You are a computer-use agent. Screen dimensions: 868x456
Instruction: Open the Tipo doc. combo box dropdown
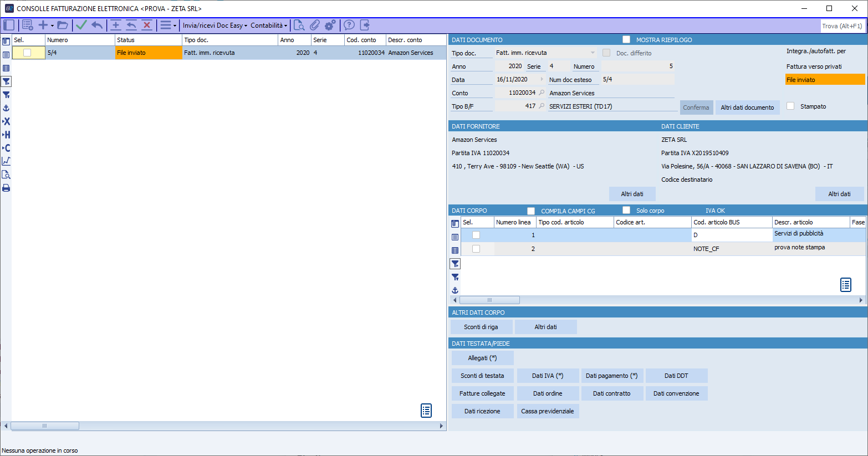tap(593, 53)
